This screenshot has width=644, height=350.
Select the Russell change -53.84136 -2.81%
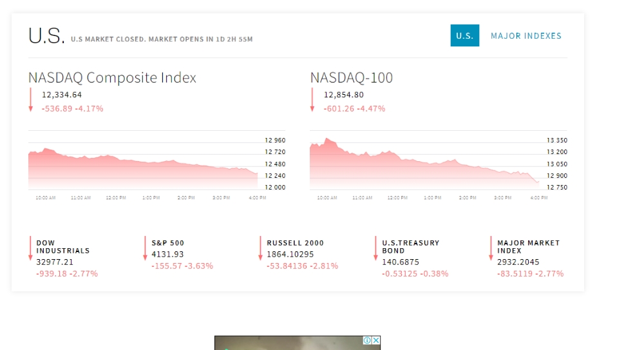302,266
